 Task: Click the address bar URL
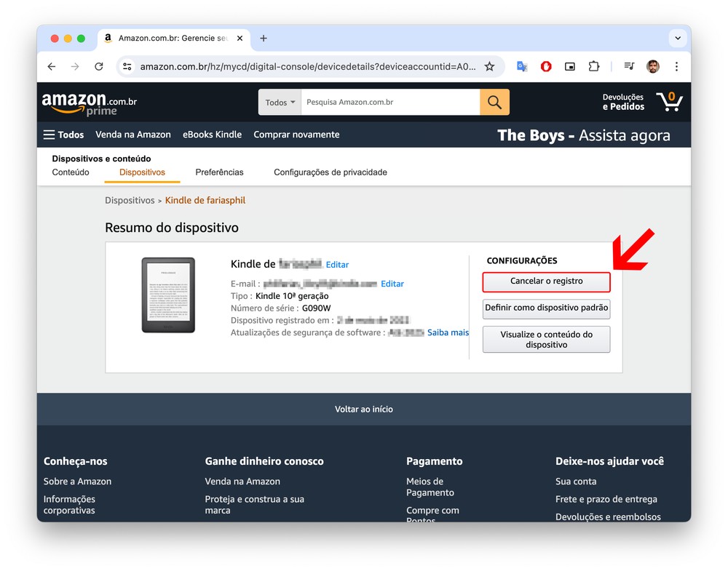(308, 66)
